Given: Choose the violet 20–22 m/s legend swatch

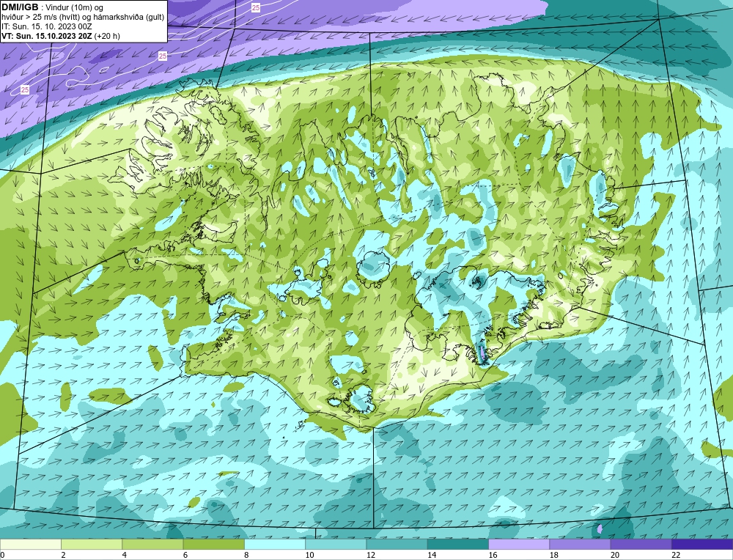Looking at the screenshot, I should pos(641,544).
